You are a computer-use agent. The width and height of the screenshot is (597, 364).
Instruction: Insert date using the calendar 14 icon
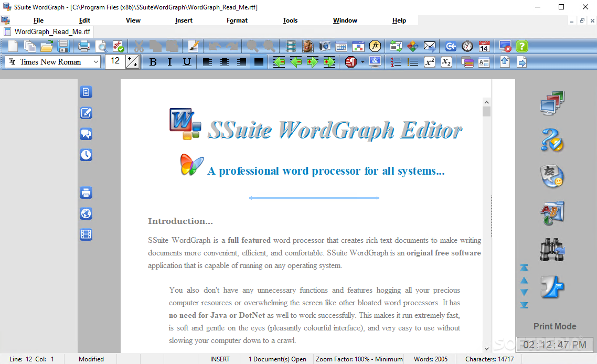(x=484, y=47)
